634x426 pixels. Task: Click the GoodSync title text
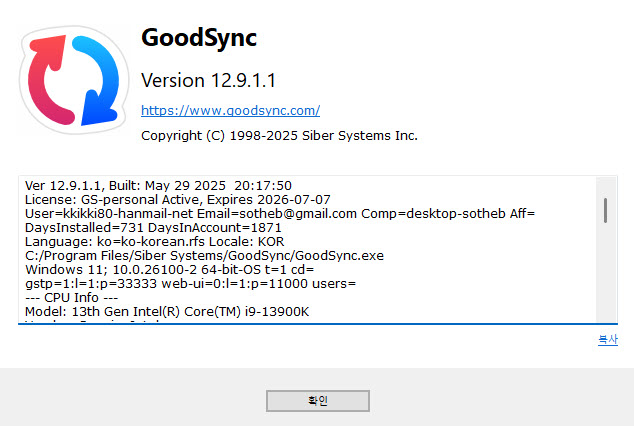(199, 38)
